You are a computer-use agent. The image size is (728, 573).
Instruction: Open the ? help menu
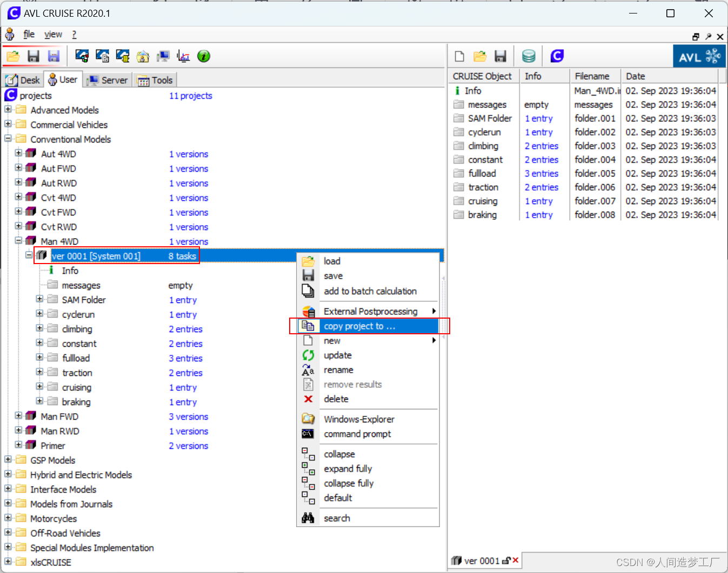(74, 35)
